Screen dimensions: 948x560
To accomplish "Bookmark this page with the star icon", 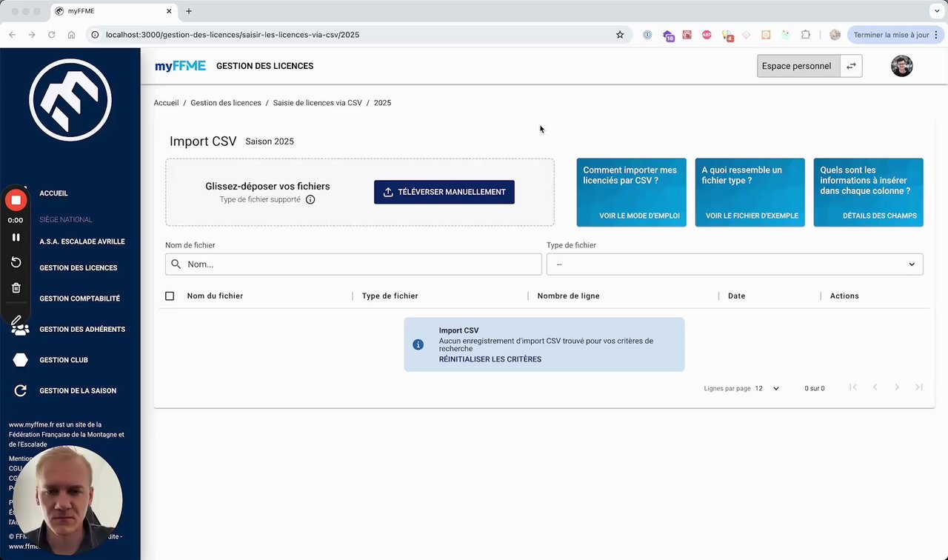I will pos(620,35).
